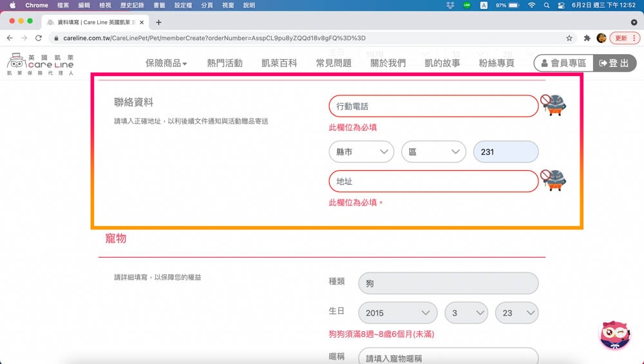The height and width of the screenshot is (364, 644).
Task: Open the 歷史記錄 menu
Action: (132, 5)
